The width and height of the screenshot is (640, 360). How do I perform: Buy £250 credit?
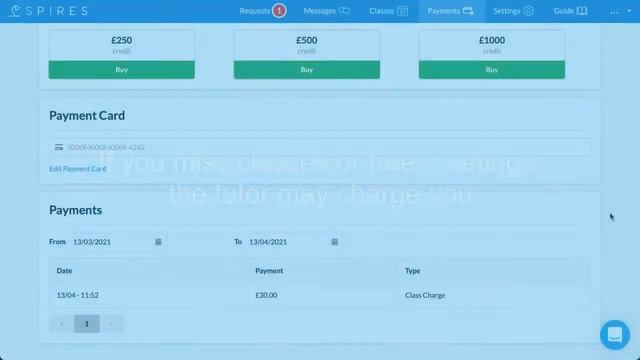122,70
